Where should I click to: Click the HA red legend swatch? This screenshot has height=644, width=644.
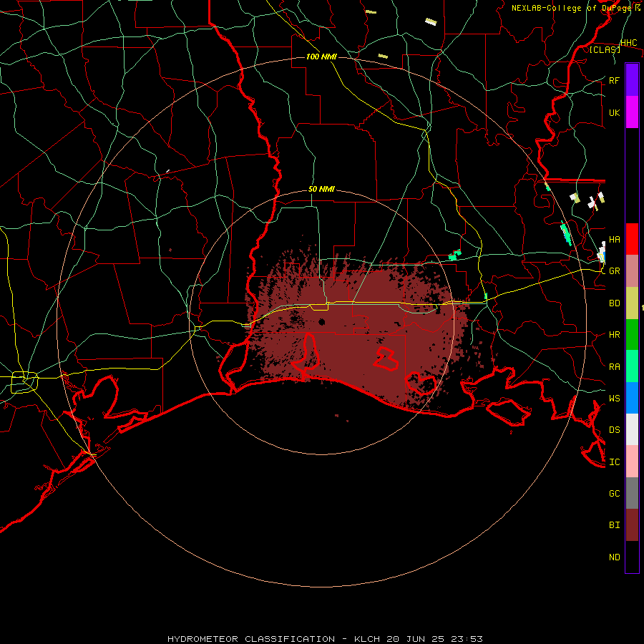pos(632,239)
